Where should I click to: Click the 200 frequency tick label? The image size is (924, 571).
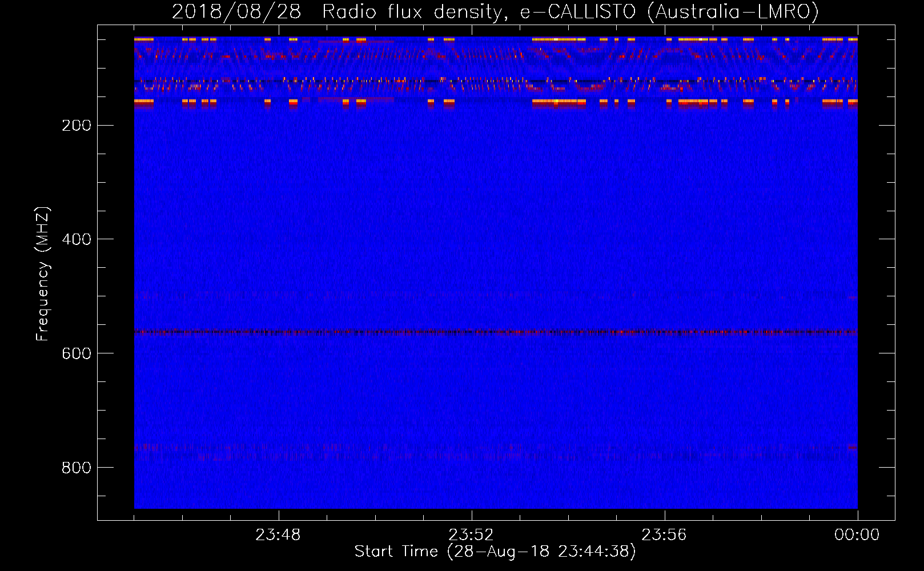point(77,126)
